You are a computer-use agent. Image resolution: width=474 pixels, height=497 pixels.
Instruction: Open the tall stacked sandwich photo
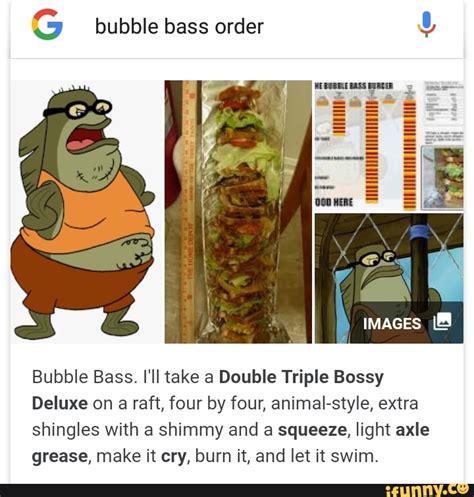click(238, 212)
